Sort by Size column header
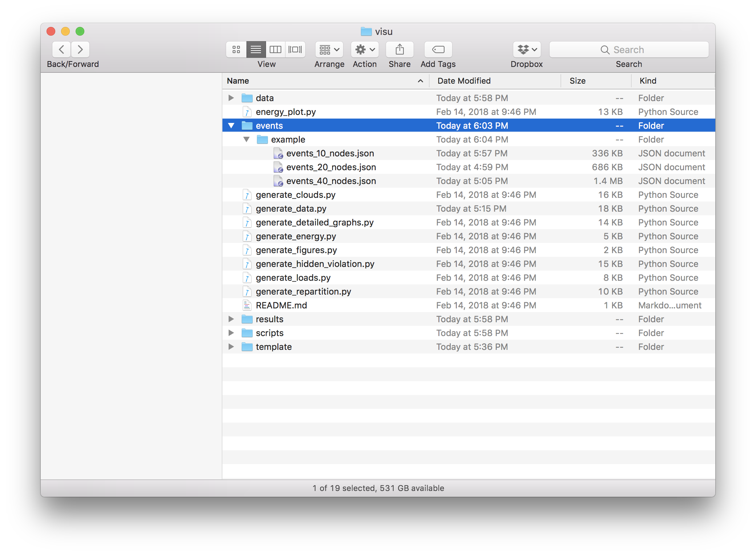This screenshot has height=555, width=756. pyautogui.click(x=577, y=81)
